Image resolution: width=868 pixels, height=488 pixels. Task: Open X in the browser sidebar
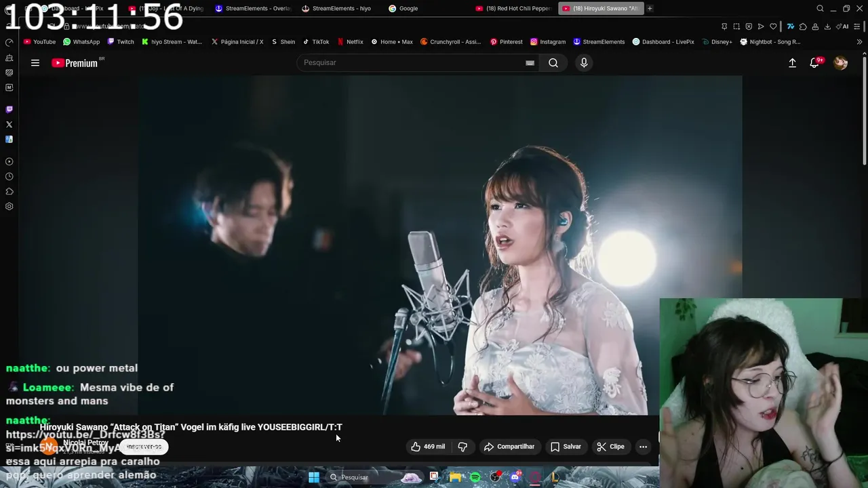pos(9,124)
